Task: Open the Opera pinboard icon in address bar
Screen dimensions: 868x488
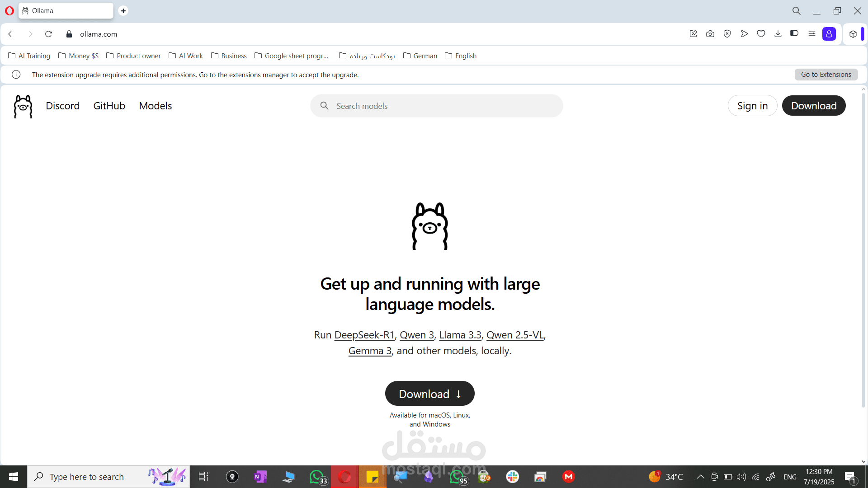Action: point(693,34)
